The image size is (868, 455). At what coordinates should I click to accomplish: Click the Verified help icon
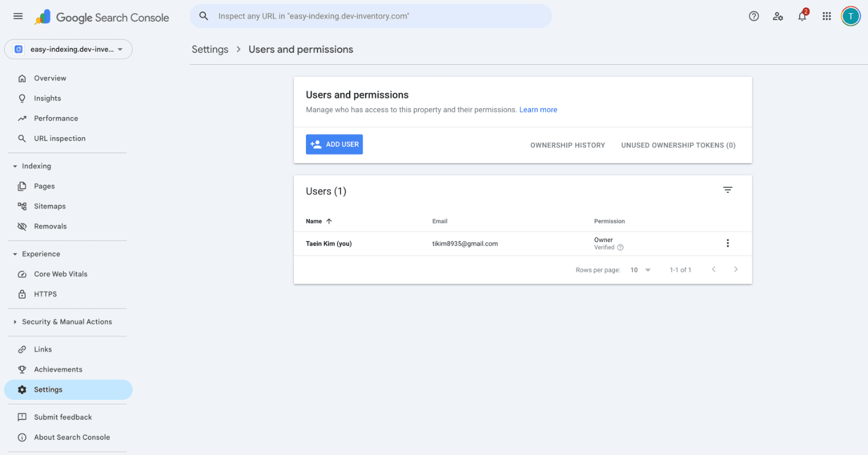[620, 248]
